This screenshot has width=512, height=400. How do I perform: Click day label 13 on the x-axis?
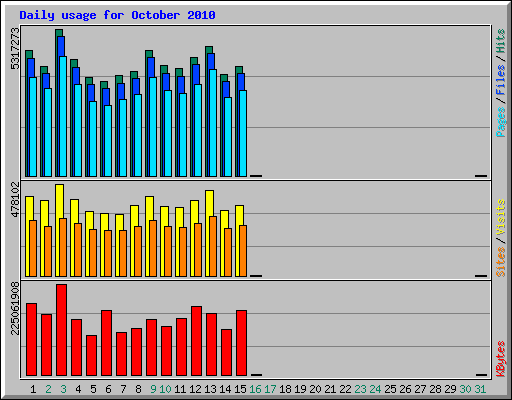pyautogui.click(x=210, y=389)
